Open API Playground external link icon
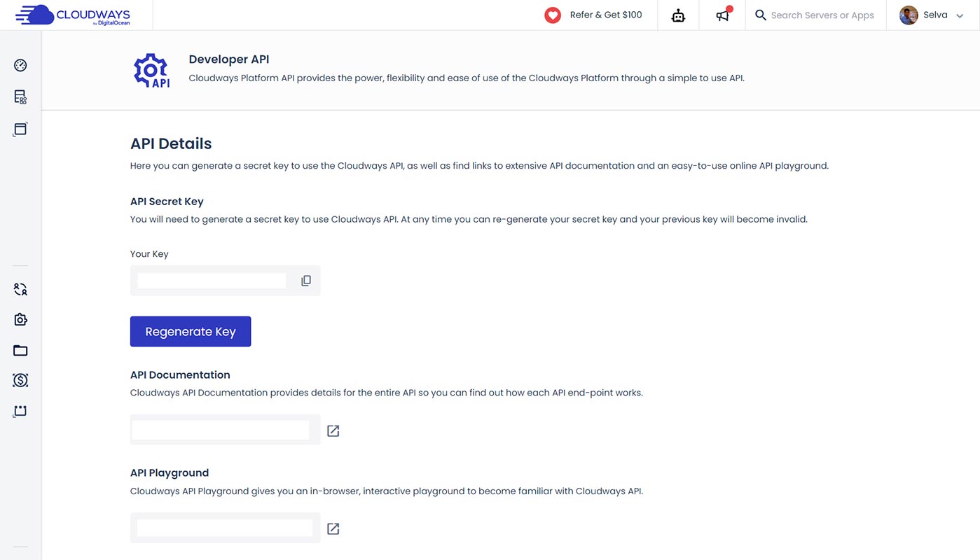The width and height of the screenshot is (980, 560). pos(333,528)
